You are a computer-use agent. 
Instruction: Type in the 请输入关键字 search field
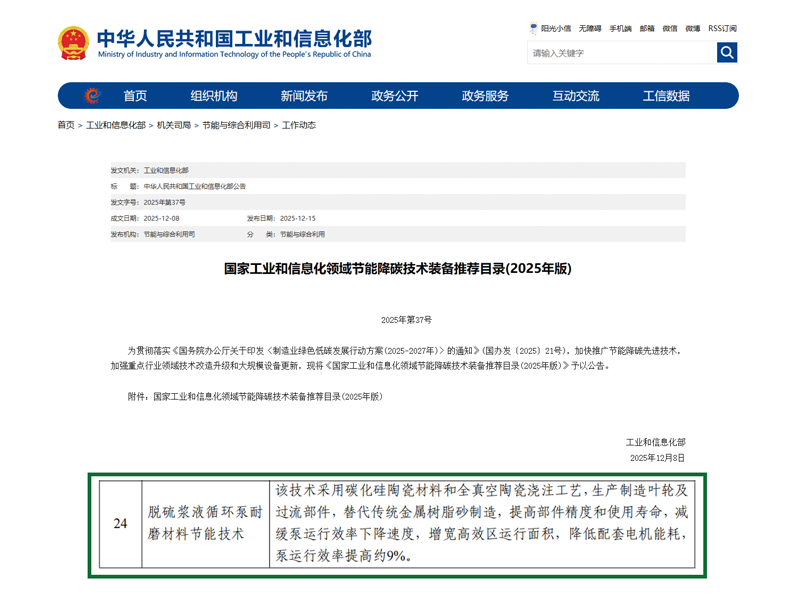coord(620,53)
